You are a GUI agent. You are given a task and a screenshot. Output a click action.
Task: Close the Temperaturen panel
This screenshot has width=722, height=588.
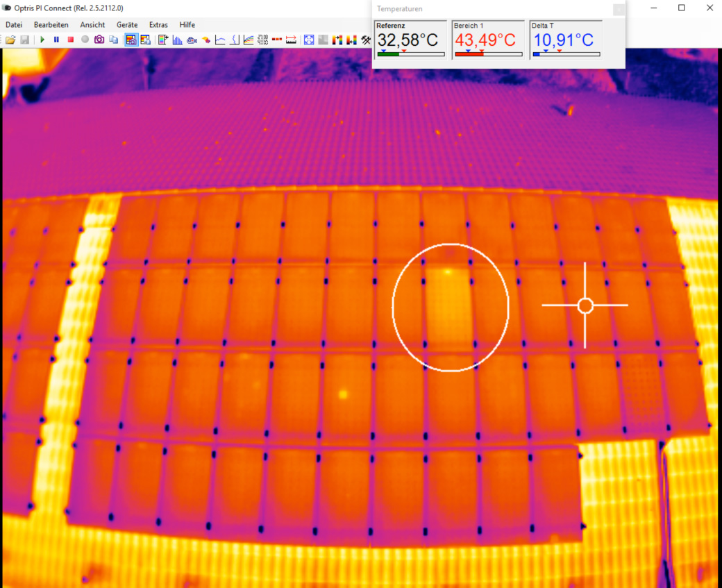[x=618, y=9]
